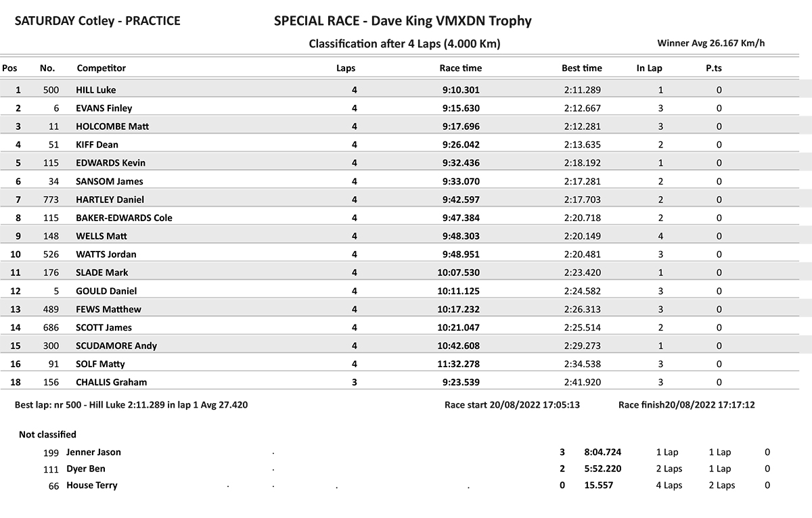Select Jenner Jason in not classified list

point(93,452)
